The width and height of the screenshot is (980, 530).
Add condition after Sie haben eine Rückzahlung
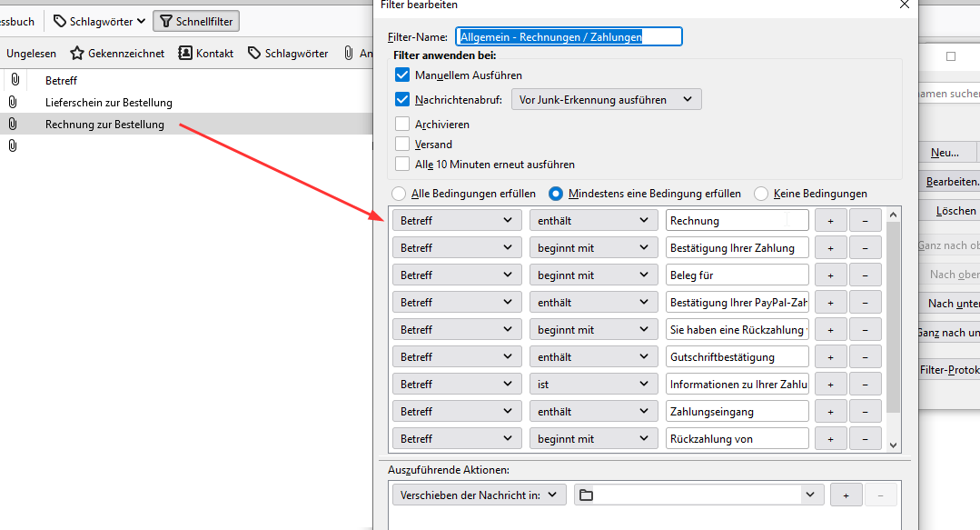tap(830, 329)
